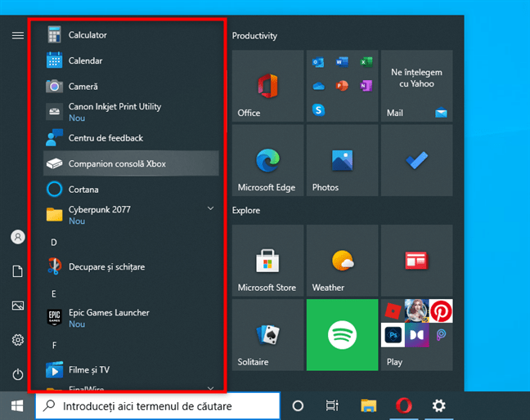Open Opera browser from taskbar
The image size is (530, 420).
[x=403, y=406]
